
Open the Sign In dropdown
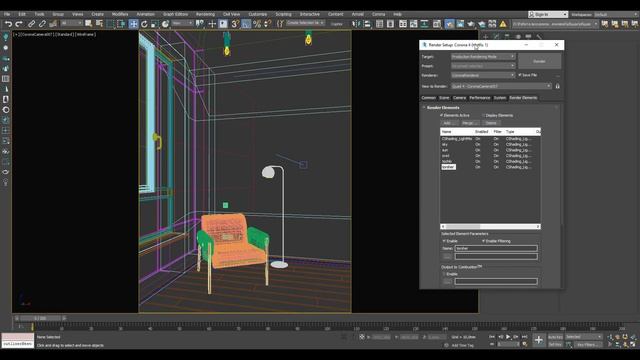tap(548, 14)
